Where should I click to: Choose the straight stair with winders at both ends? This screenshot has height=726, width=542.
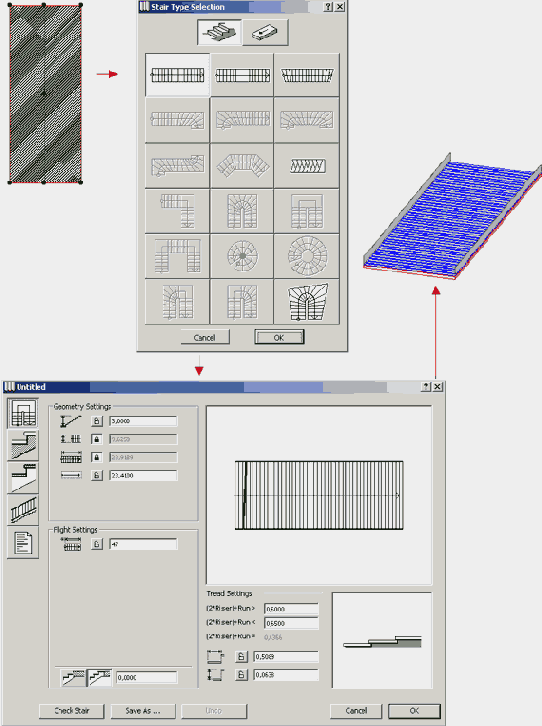pyautogui.click(x=307, y=120)
